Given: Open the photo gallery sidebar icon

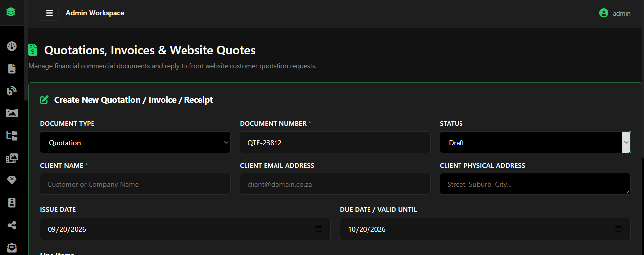Looking at the screenshot, I should click(x=12, y=158).
